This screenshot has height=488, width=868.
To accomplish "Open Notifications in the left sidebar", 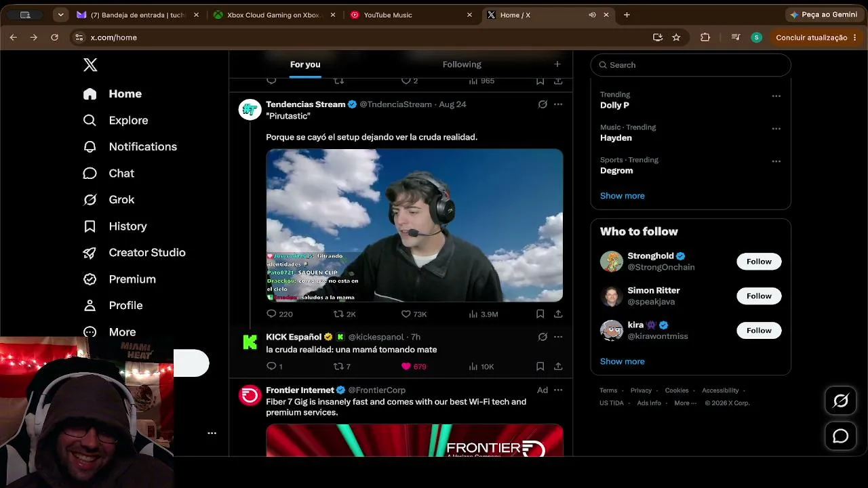I will (x=130, y=146).
